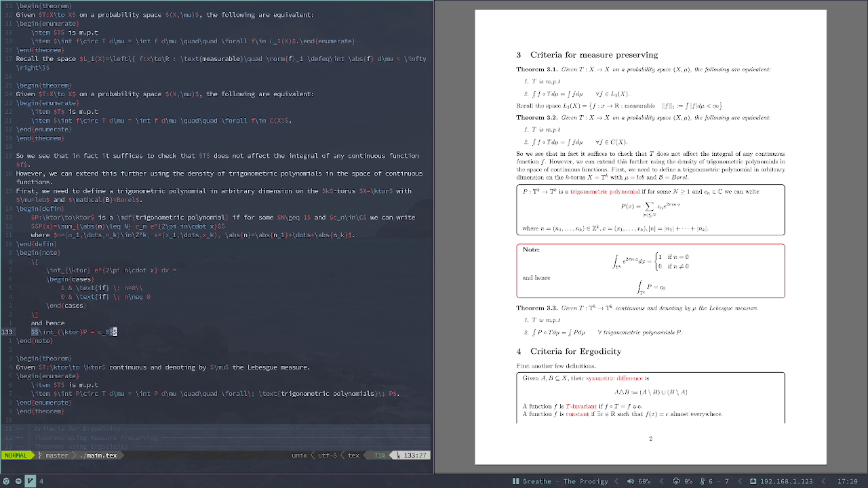Click the $$\int_{\ktor}P = c_0$$ line
868x488 pixels.
pos(74,332)
